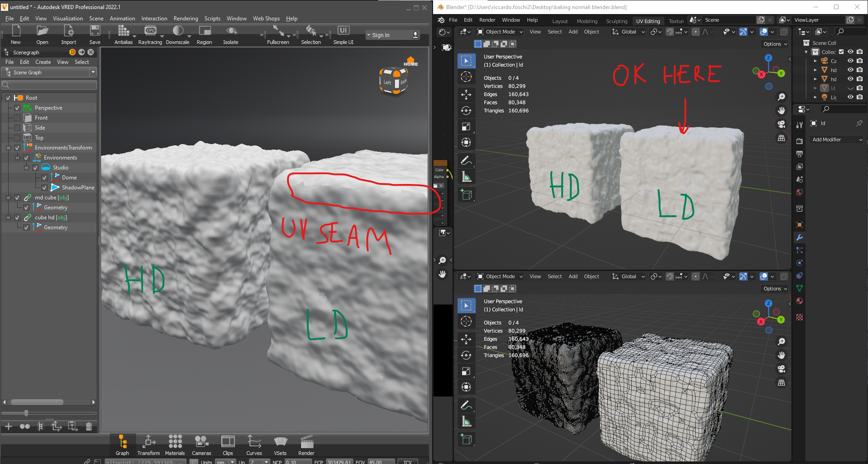Select the Move tool in Blender's toolbar
Viewport: 868px width, 464px height.
(x=466, y=95)
